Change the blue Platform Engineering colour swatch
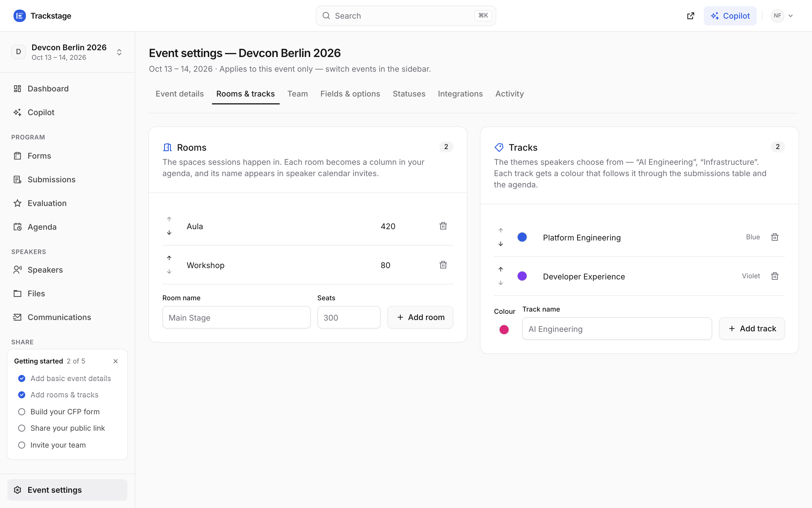This screenshot has width=812, height=508. (x=522, y=237)
